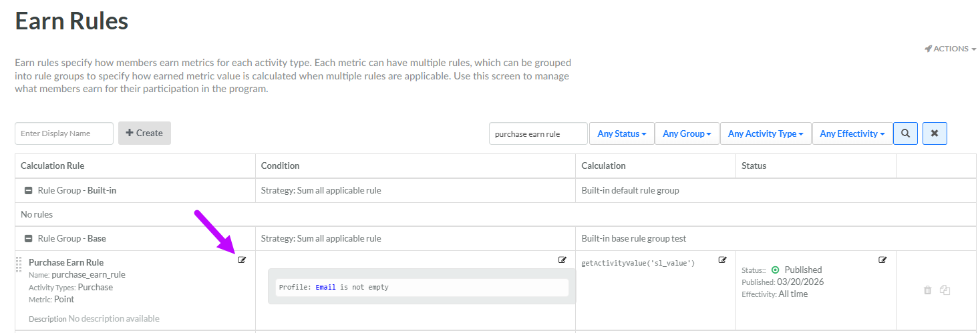Screen dimensions: 980x333
Task: Delete the Purchase Earn Rule via trash icon
Action: [x=927, y=290]
